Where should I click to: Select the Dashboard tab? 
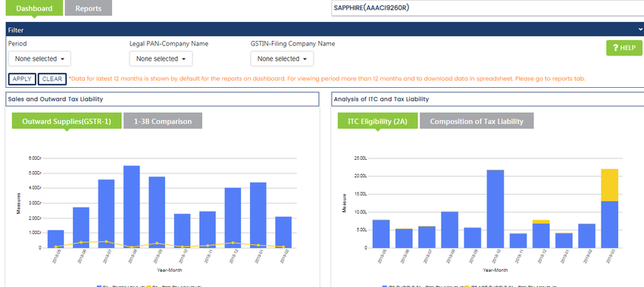click(34, 8)
